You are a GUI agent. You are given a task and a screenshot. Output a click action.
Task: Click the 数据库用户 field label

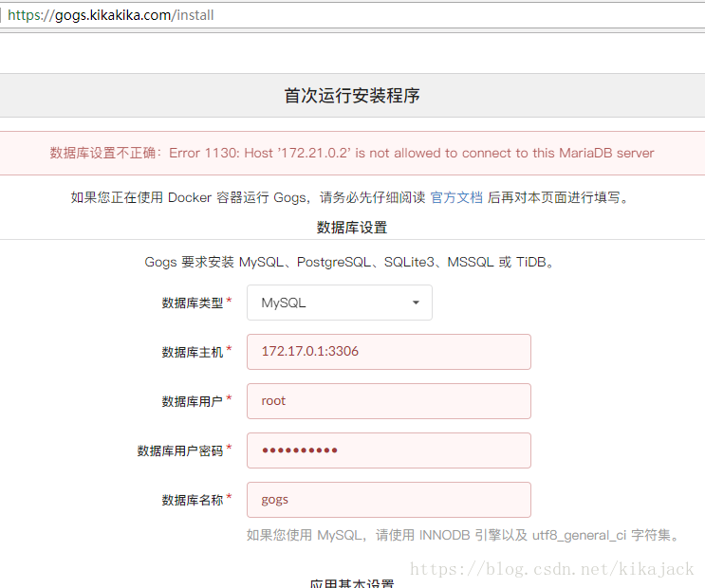(x=193, y=401)
